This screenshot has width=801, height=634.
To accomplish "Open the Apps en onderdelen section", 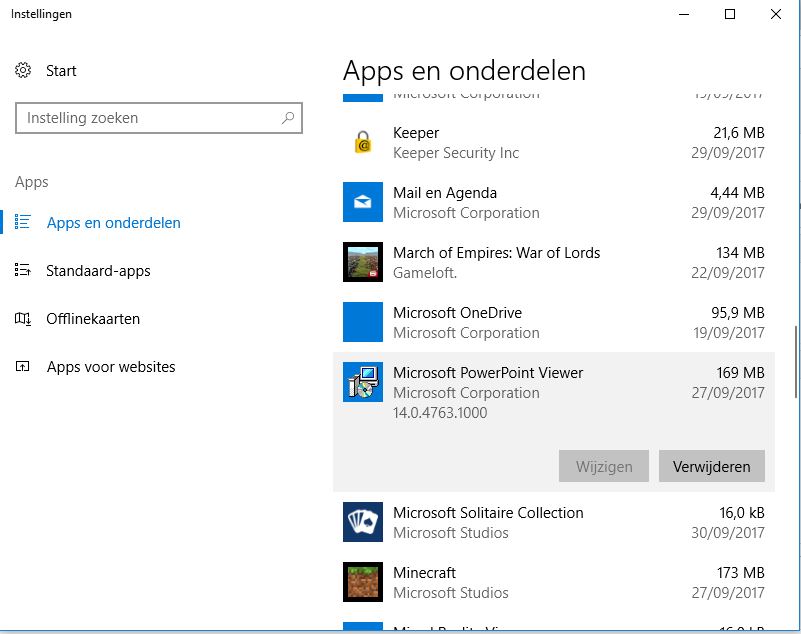I will [x=113, y=223].
